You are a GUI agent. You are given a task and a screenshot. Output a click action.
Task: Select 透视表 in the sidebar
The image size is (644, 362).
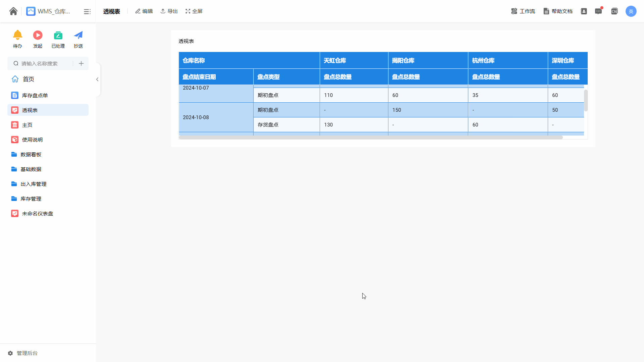click(x=48, y=110)
